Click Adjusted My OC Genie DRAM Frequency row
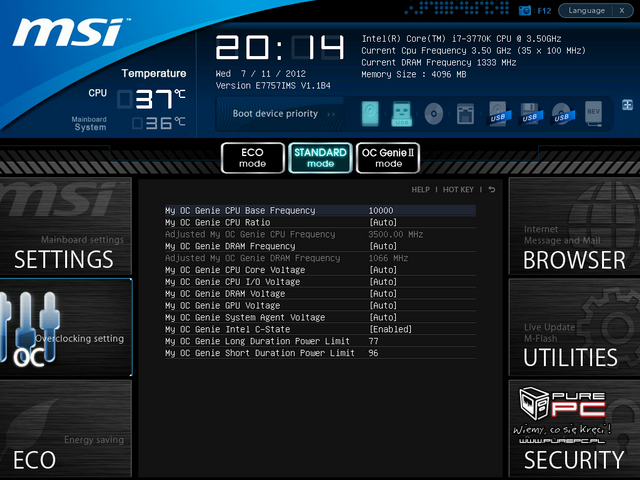The width and height of the screenshot is (640, 480). click(320, 258)
